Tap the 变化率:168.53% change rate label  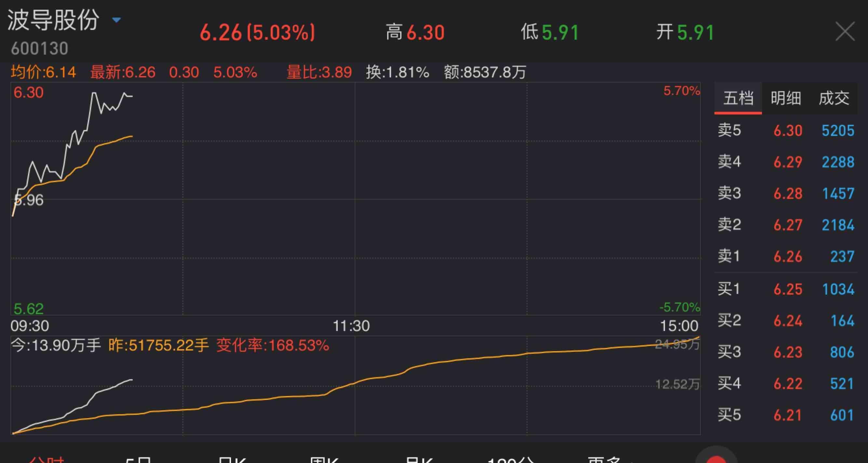point(273,346)
